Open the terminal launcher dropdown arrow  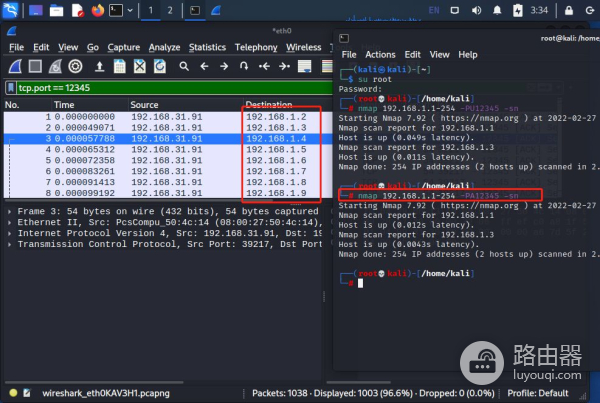tap(130, 10)
